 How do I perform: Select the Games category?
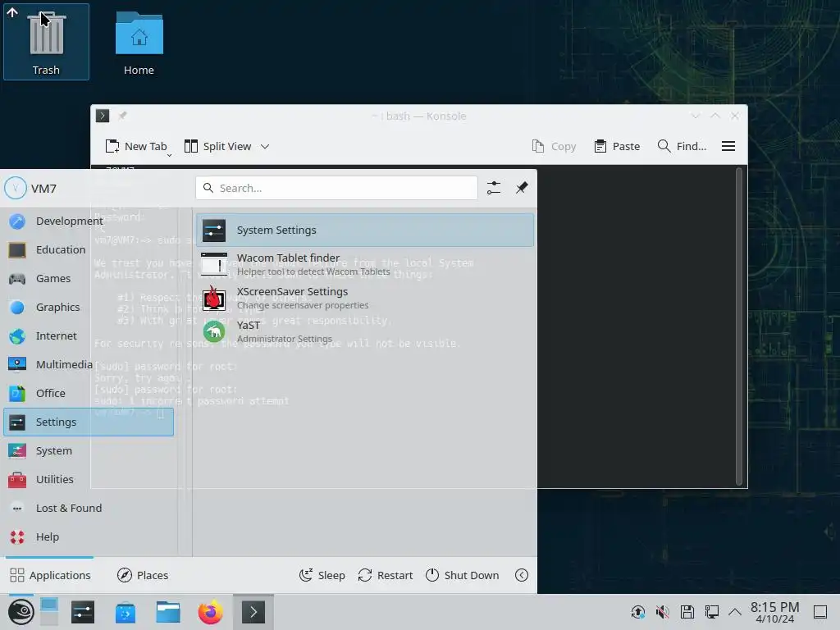pyautogui.click(x=89, y=278)
